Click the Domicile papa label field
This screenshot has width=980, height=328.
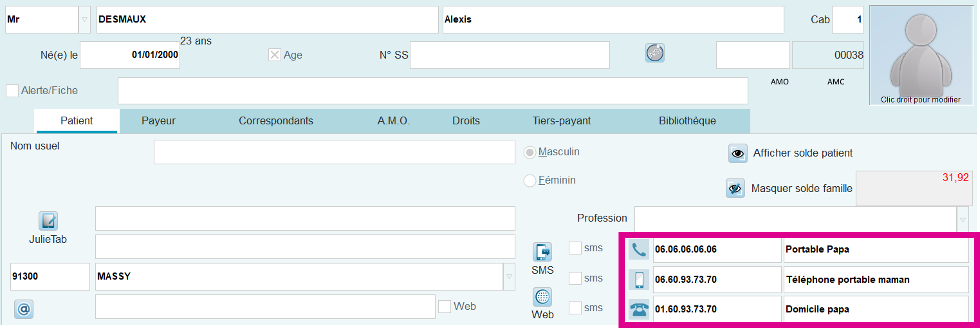pyautogui.click(x=876, y=309)
